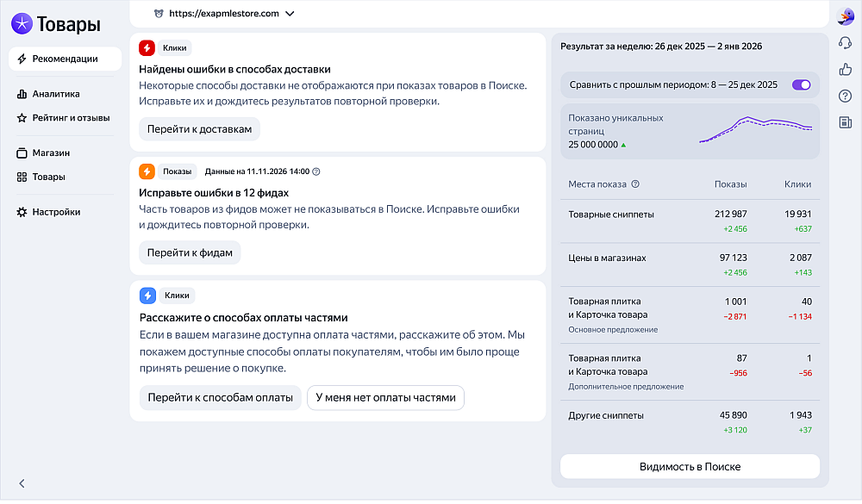The height and width of the screenshot is (504, 862).
Task: Click heading Найдены ошибки в способах доставки
Action: click(x=234, y=69)
